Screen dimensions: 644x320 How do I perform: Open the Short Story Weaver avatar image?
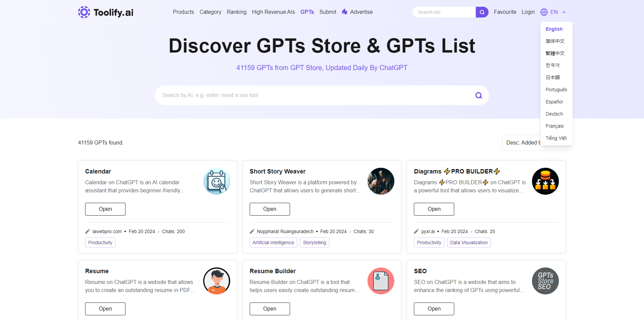pos(381,181)
